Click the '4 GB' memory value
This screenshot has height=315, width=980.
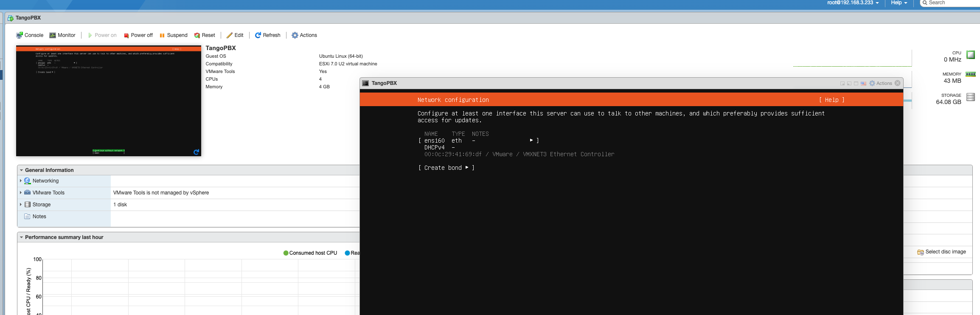[324, 87]
